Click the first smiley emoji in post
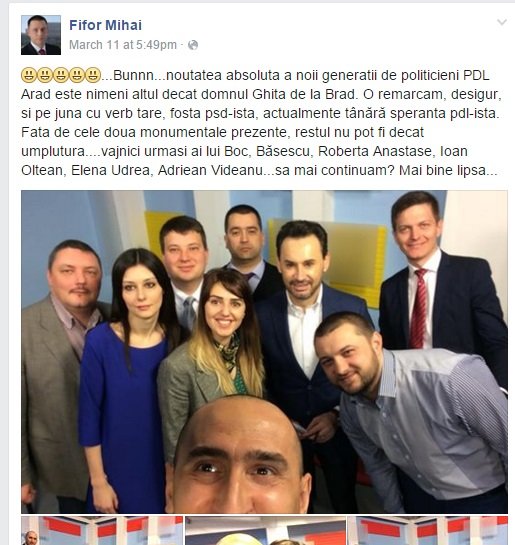Image resolution: width=515 pixels, height=545 pixels. click(x=28, y=75)
